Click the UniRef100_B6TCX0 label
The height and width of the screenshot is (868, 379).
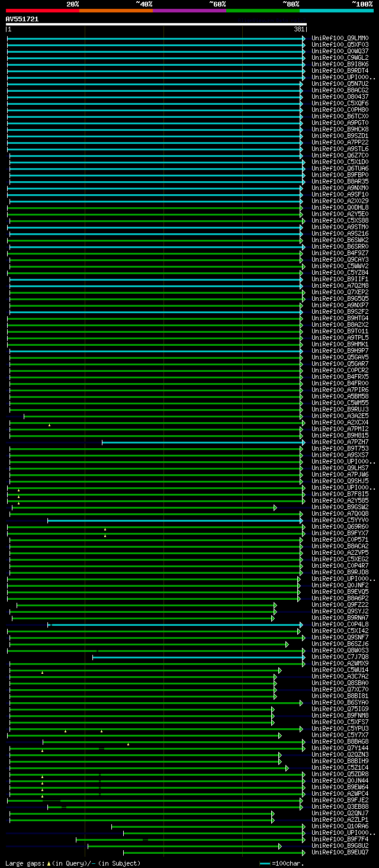tap(340, 117)
